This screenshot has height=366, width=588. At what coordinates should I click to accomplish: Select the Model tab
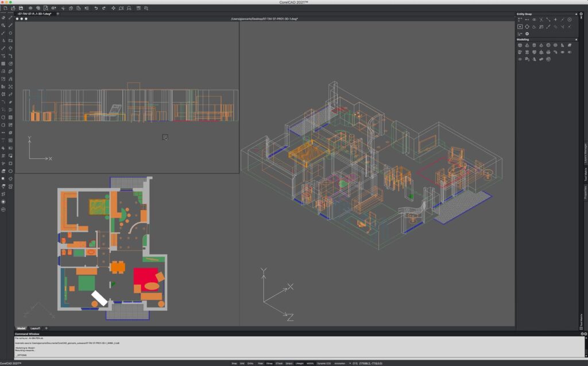21,328
